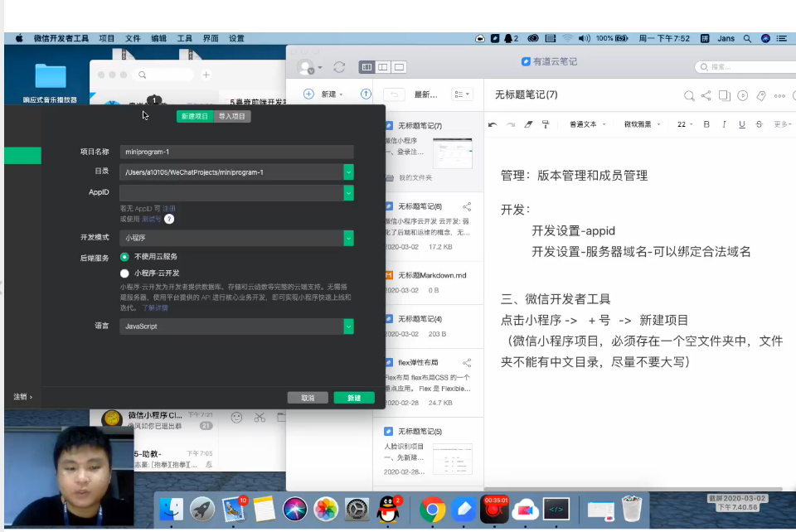Click the tag icon in note header

coord(761,95)
